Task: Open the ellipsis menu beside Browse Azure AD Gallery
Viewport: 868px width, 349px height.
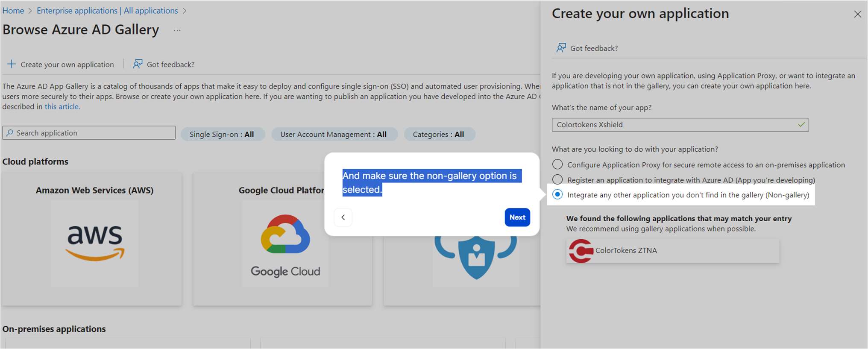Action: click(177, 30)
